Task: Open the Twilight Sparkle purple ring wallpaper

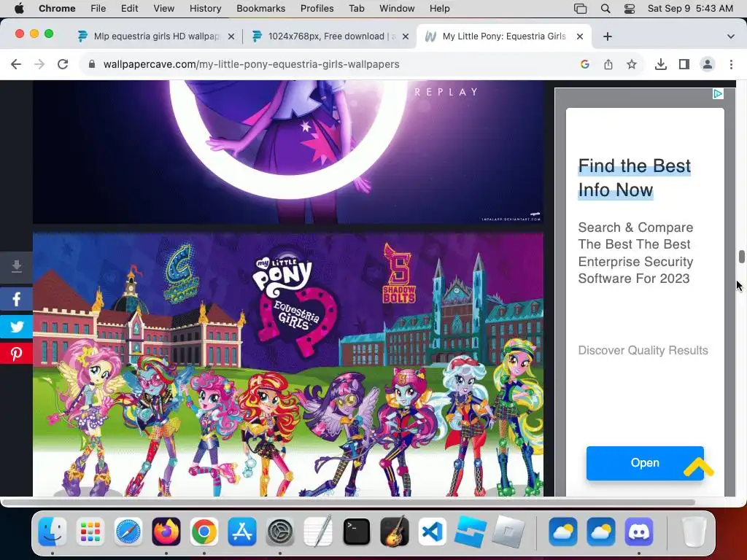Action: click(287, 152)
